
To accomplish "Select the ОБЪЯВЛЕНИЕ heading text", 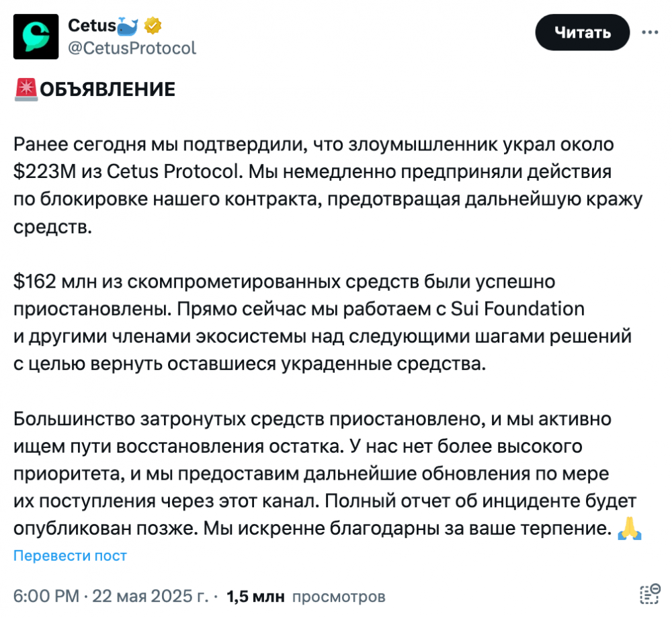I will 108,89.
